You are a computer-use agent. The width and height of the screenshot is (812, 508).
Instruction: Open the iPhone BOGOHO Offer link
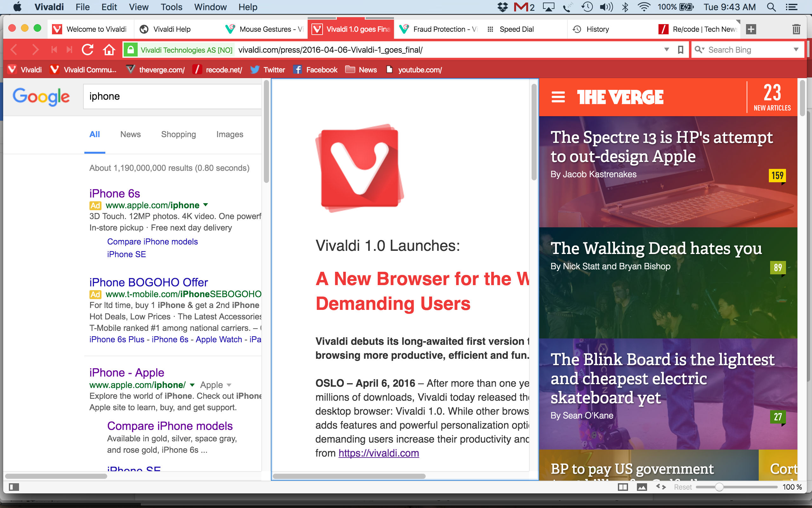coord(148,282)
